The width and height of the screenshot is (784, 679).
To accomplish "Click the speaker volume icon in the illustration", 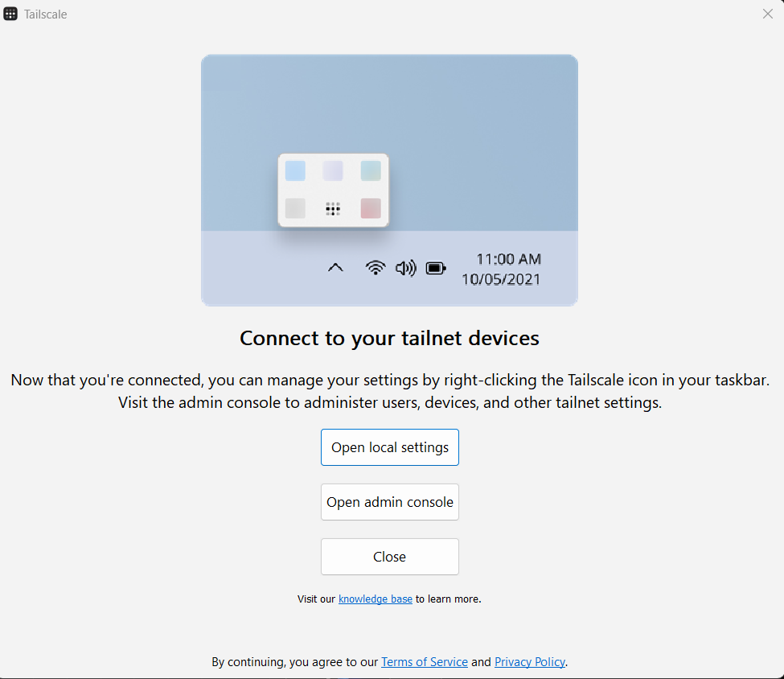I will tap(406, 268).
